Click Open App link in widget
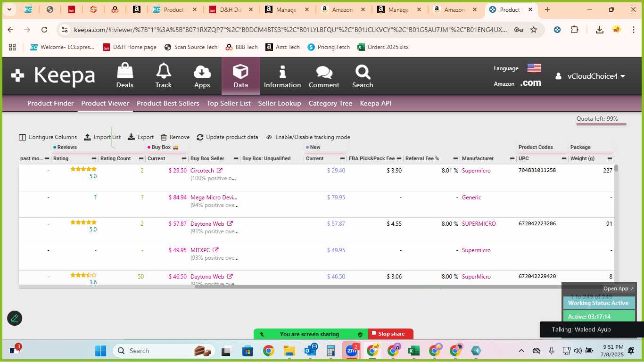 pos(619,288)
